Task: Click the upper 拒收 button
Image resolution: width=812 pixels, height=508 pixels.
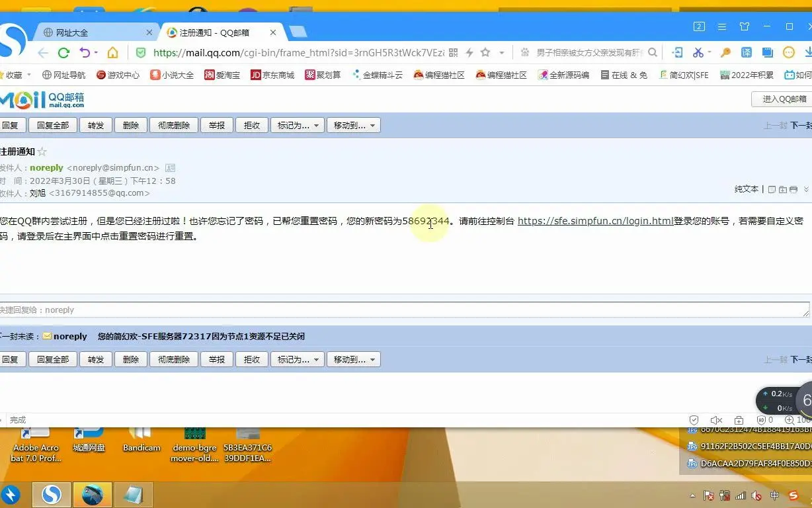Action: tap(252, 125)
